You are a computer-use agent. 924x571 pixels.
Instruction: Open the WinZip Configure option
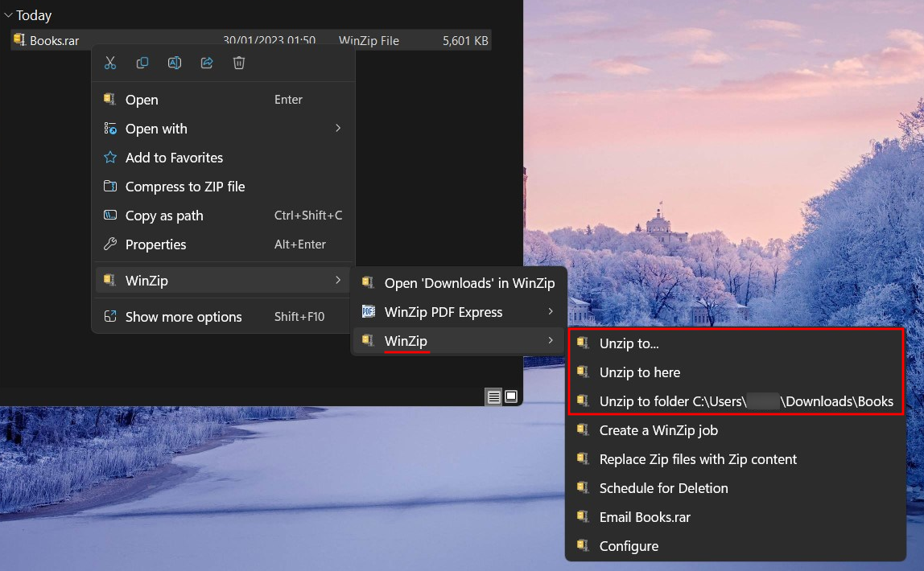[628, 546]
